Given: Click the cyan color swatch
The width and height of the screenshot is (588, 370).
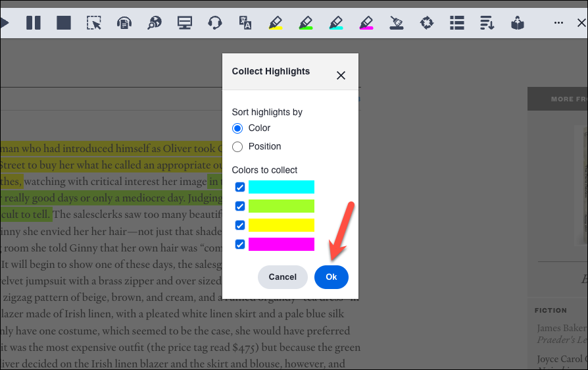Looking at the screenshot, I should (282, 187).
